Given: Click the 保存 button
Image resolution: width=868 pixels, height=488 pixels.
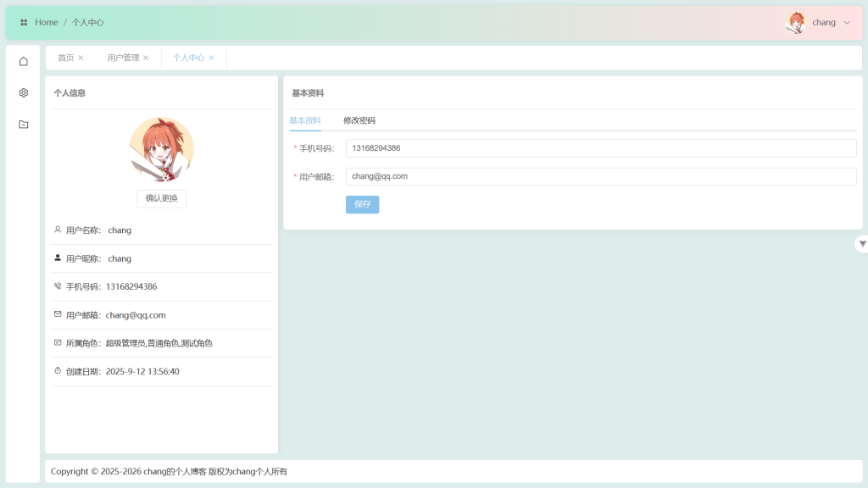Looking at the screenshot, I should 362,204.
